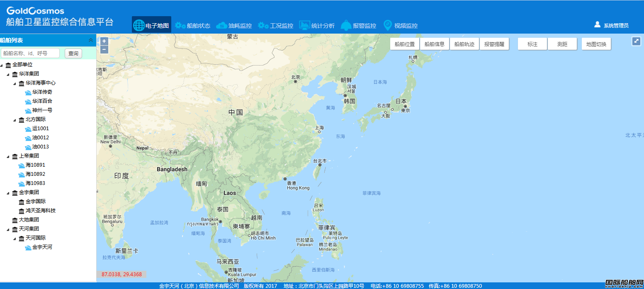The width and height of the screenshot is (644, 289).
Task: Select 神州一号 ship name in the tree
Action: 42,110
